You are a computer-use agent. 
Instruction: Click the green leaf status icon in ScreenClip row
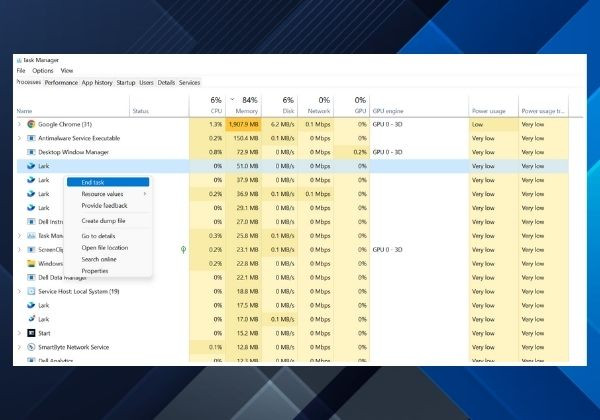(183, 250)
